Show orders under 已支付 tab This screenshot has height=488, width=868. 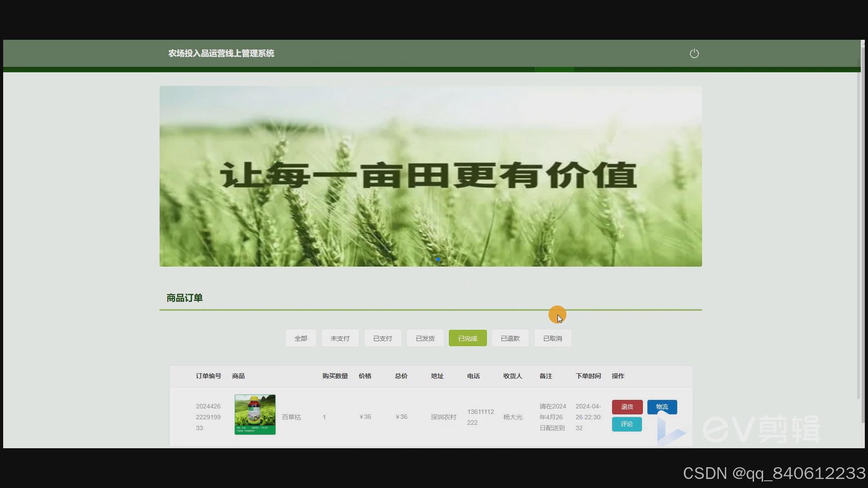tap(382, 338)
